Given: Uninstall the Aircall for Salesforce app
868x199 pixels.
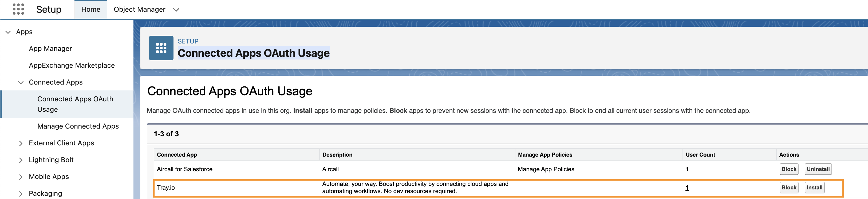Looking at the screenshot, I should 818,169.
